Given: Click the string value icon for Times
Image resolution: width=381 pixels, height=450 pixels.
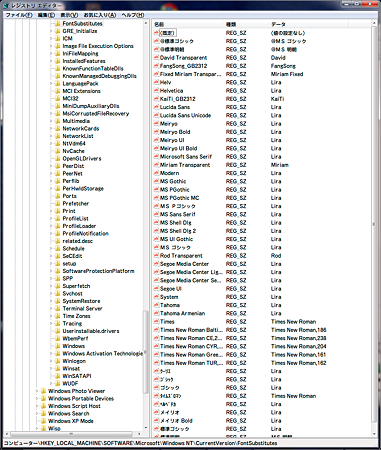Looking at the screenshot, I should [x=156, y=322].
